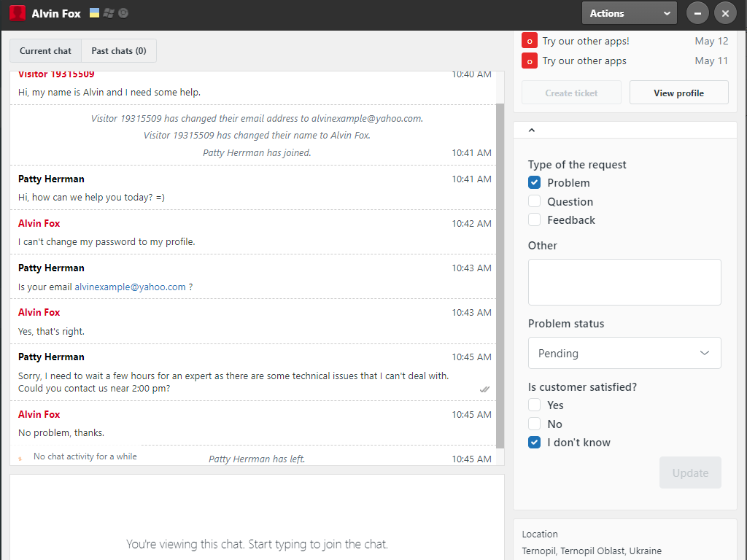Click the red icon of the May 11 chat
Screen dimensions: 747x560
click(x=530, y=61)
